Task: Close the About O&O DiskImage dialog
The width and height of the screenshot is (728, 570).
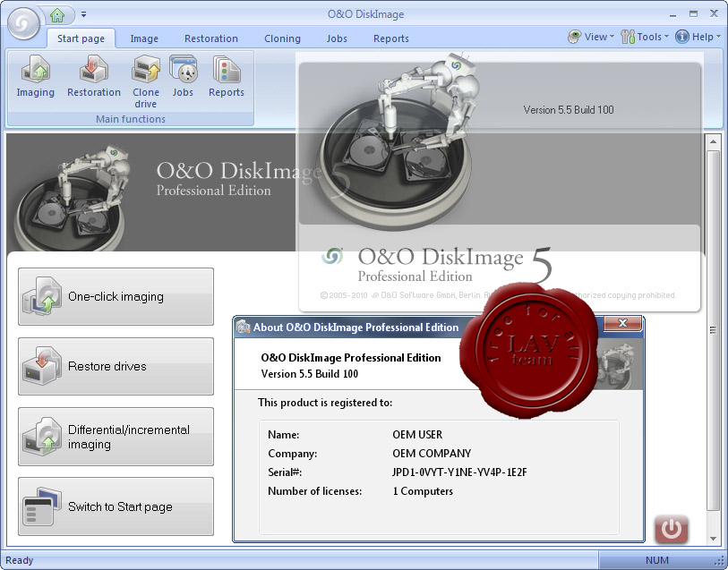Action: pyautogui.click(x=622, y=323)
